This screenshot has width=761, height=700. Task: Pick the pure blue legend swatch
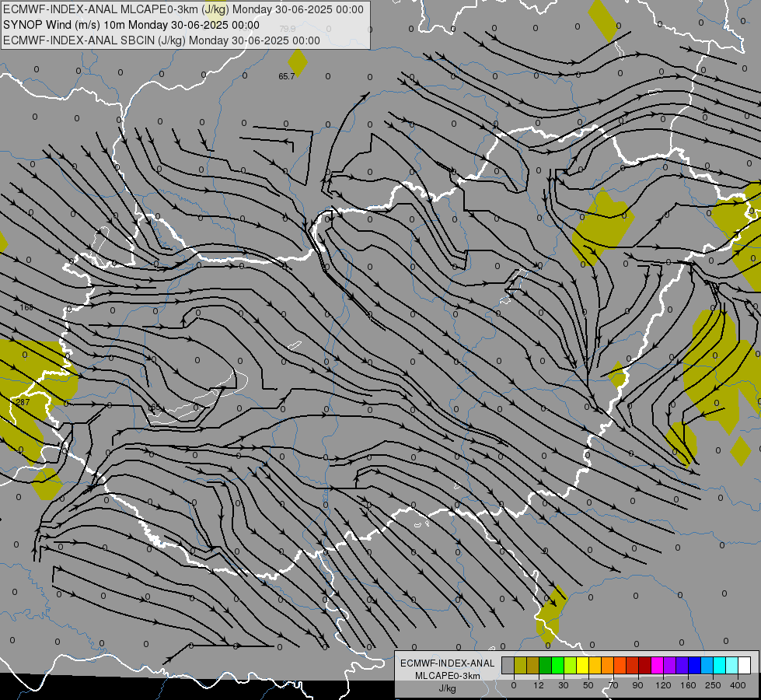click(695, 665)
